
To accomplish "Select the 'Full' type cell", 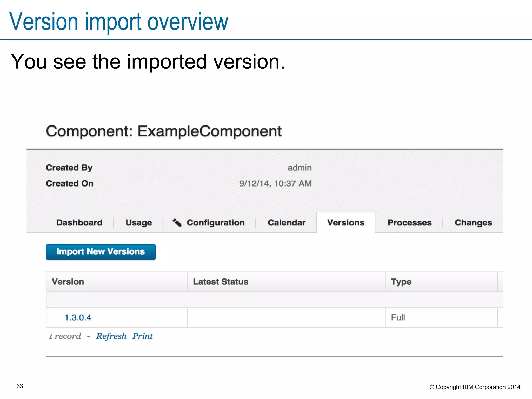I will pos(441,317).
